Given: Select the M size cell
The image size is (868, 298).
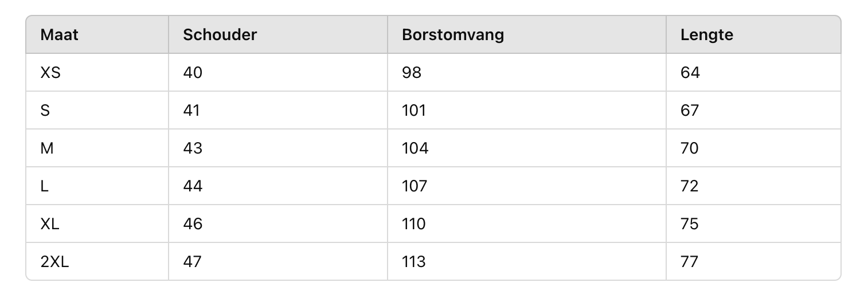Looking at the screenshot, I should click(47, 148).
